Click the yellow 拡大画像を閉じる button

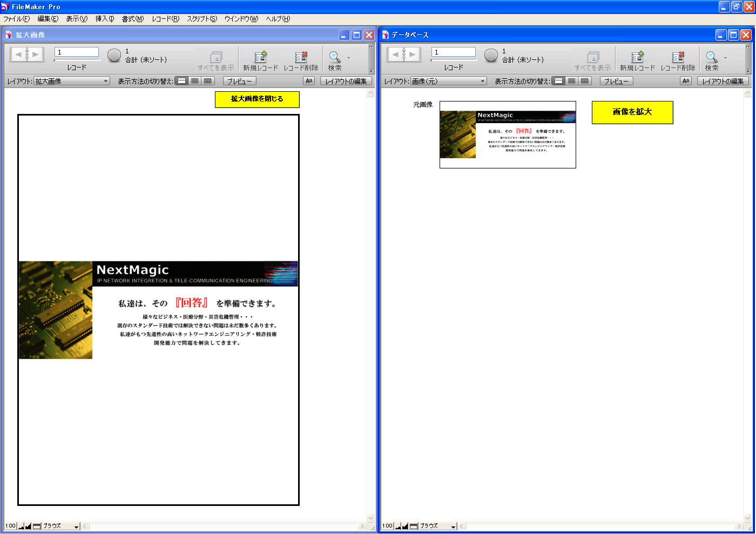[x=257, y=99]
